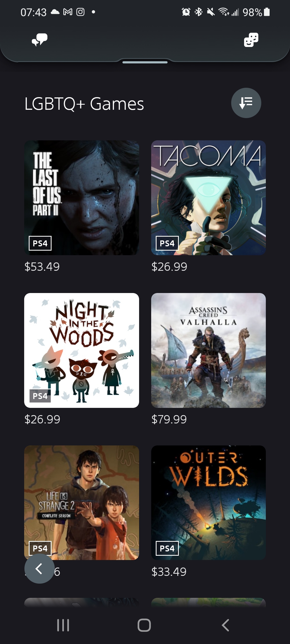Tap the Android home button
Image resolution: width=290 pixels, height=644 pixels.
[x=144, y=625]
